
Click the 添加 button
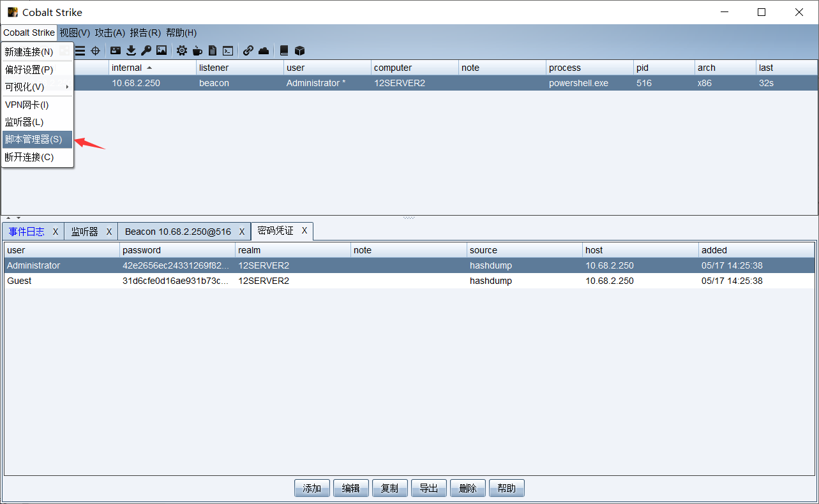(x=312, y=488)
